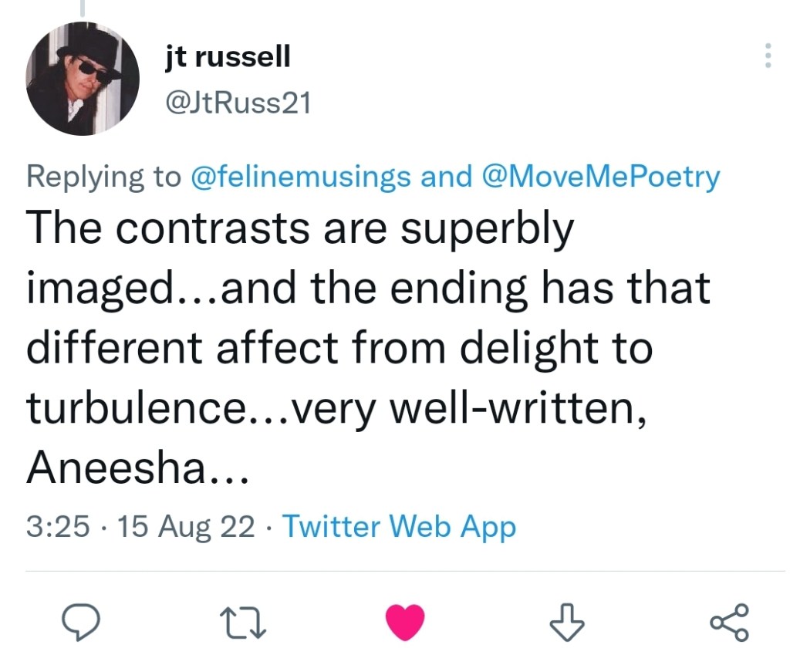Screen dimensions: 790x672
Task: View jt russell's profile picture
Action: point(83,79)
